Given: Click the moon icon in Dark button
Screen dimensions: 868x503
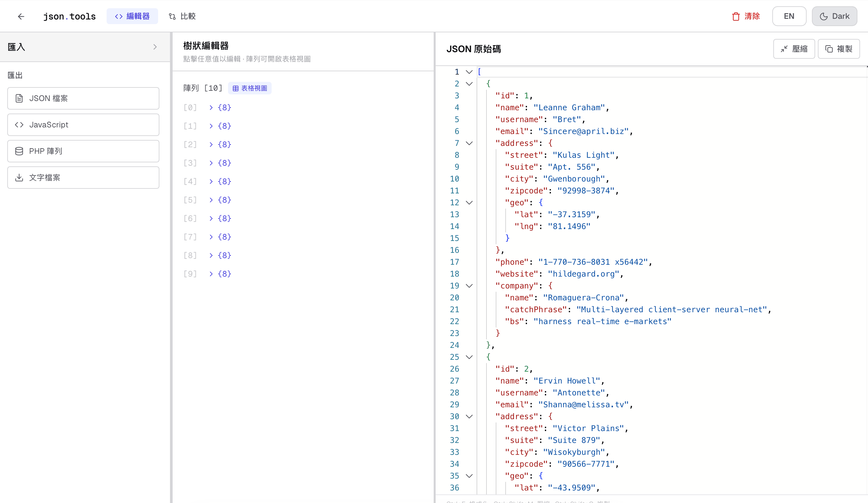Looking at the screenshot, I should [823, 16].
